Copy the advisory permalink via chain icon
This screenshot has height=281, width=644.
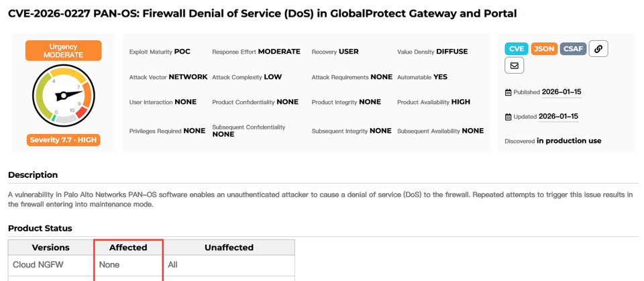point(598,48)
